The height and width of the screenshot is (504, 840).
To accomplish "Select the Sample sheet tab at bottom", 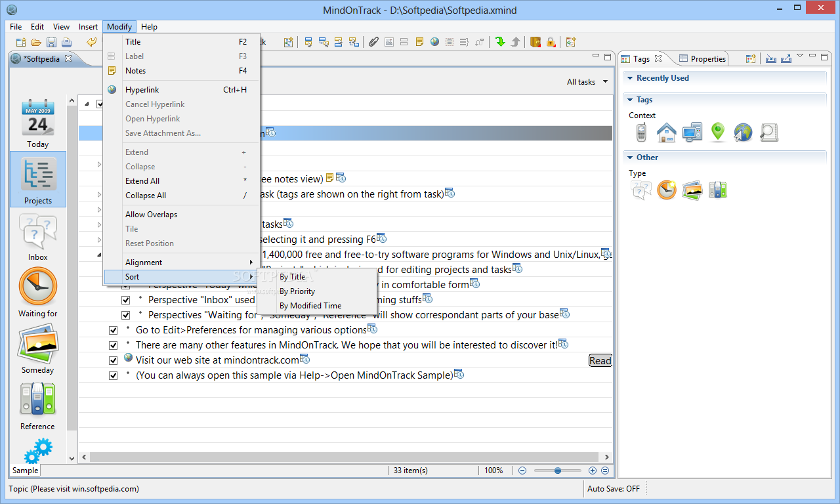I will pos(26,471).
